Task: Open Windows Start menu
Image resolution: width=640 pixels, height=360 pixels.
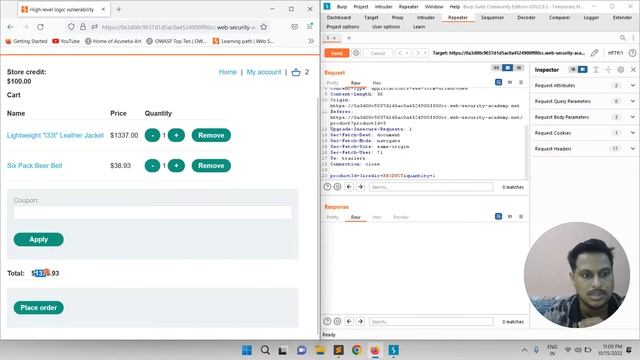Action: [x=247, y=350]
